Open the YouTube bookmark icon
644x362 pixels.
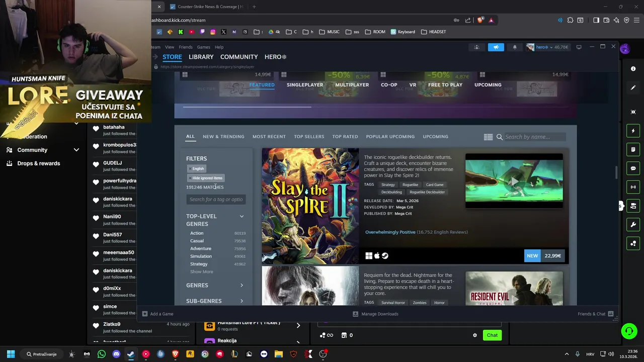[191, 32]
